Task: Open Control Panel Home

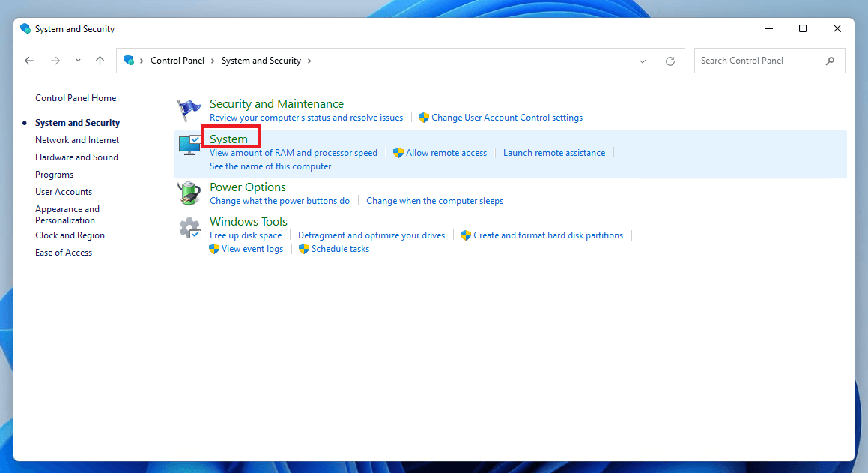Action: click(x=76, y=98)
